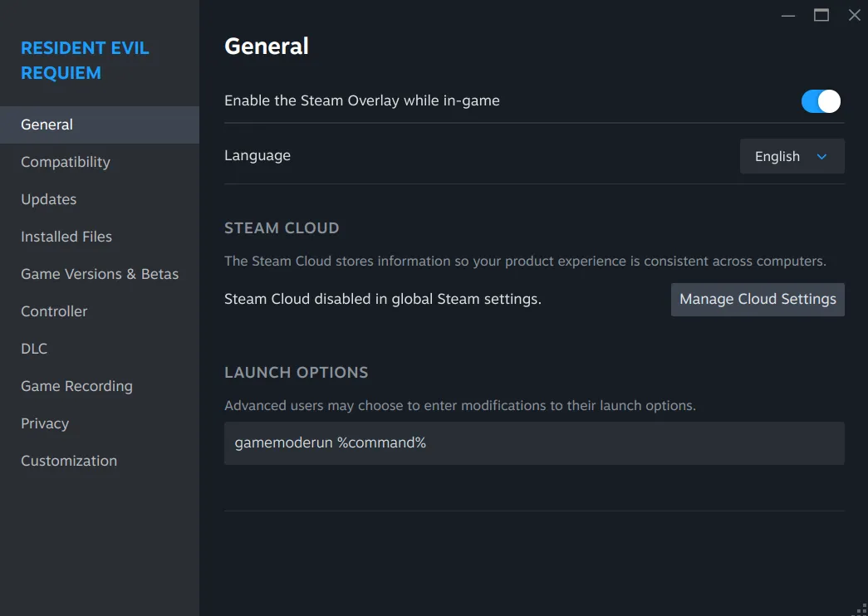868x616 pixels.
Task: Return to the General settings tab
Action: click(x=47, y=125)
